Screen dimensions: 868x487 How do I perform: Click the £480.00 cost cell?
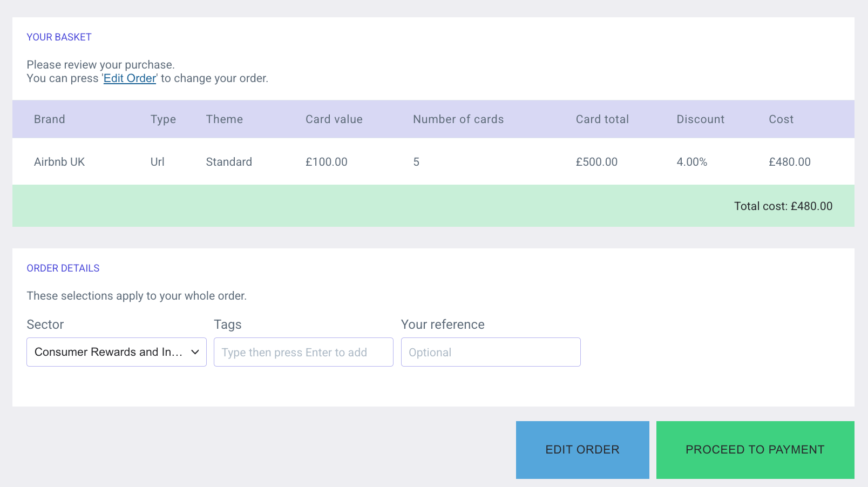pos(789,162)
